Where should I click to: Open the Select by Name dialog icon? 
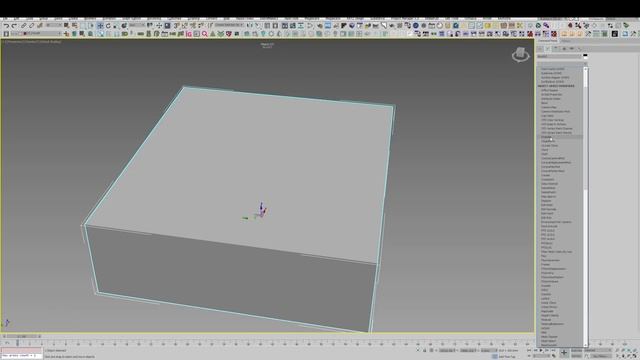pos(75,26)
